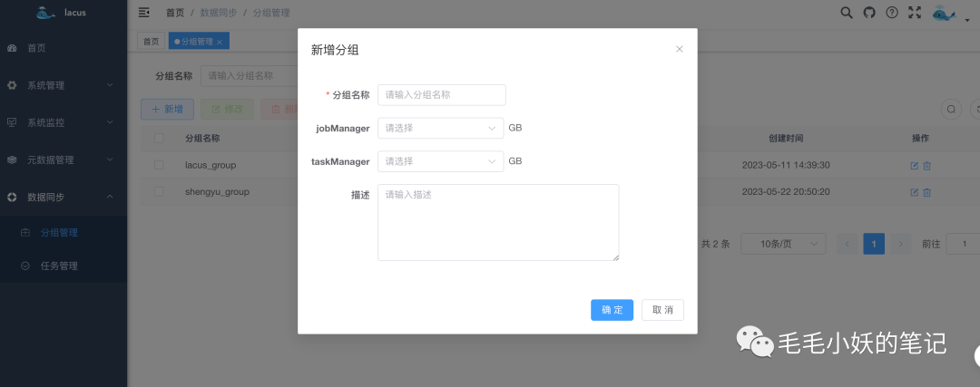This screenshot has height=387, width=980.
Task: Select 任务管理 in the sidebar
Action: tap(64, 266)
